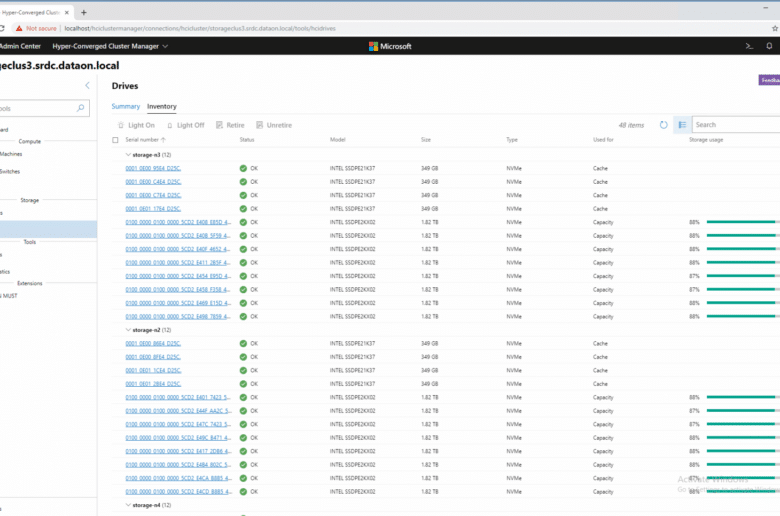Viewport: 780px width, 516px height.
Task: Open drive 0001 0E01 1CE4 D25C link
Action: pyautogui.click(x=153, y=370)
